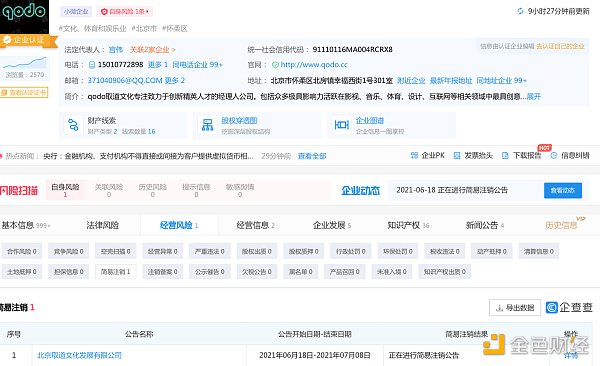This screenshot has width=600, height=366.
Task: Click the qodo company logo
Action: (24, 16)
